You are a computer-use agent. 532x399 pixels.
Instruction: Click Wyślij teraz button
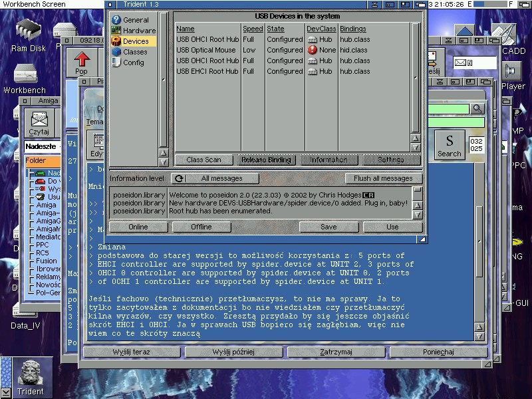pyautogui.click(x=132, y=352)
